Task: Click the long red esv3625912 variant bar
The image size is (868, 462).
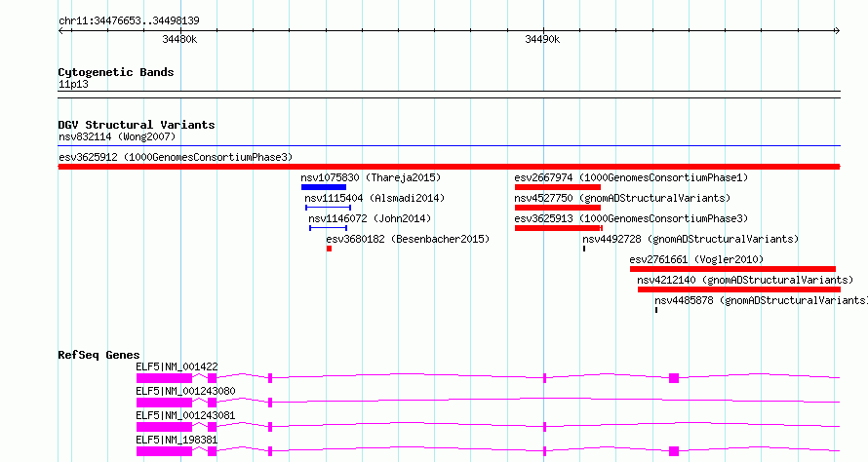Action: (x=449, y=167)
